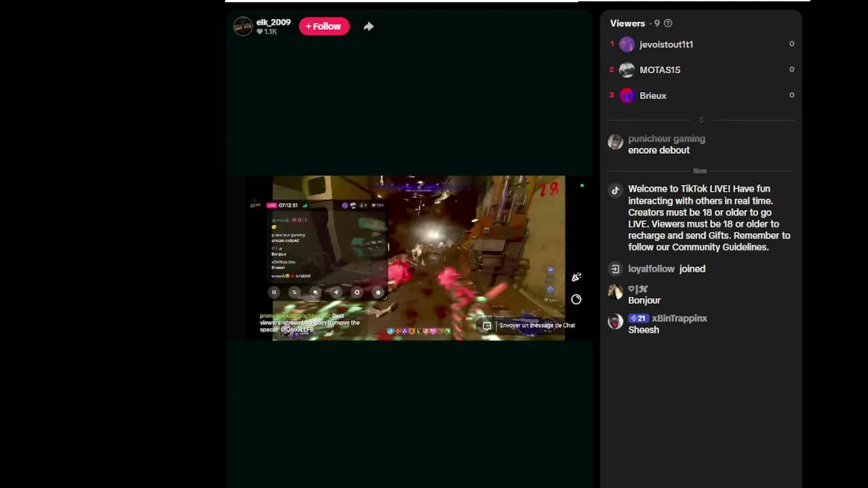Click Brieux's red avatar
The height and width of the screenshot is (488, 868).
pos(627,96)
